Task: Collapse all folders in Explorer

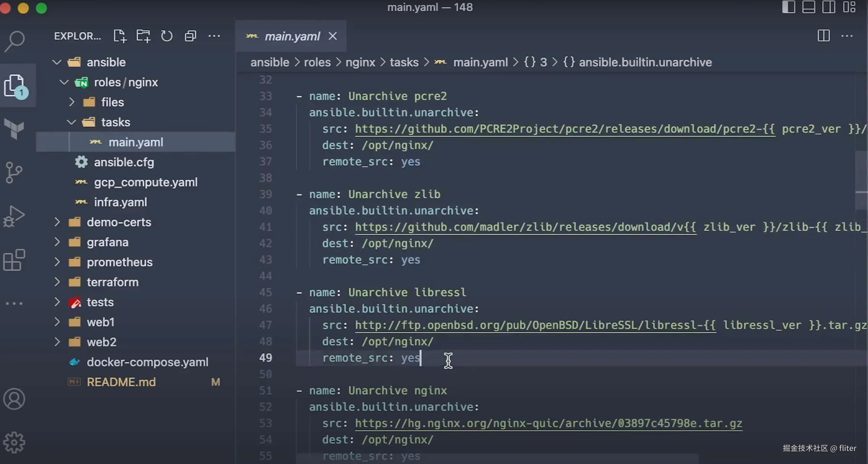Action: pyautogui.click(x=190, y=36)
